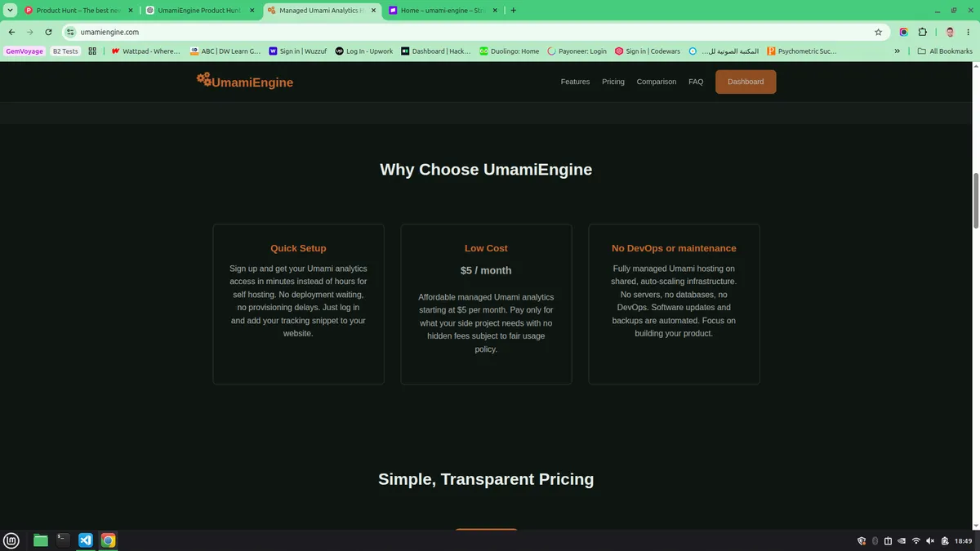980x551 pixels.
Task: Click the Simple, Transparent Pricing heading
Action: [486, 479]
